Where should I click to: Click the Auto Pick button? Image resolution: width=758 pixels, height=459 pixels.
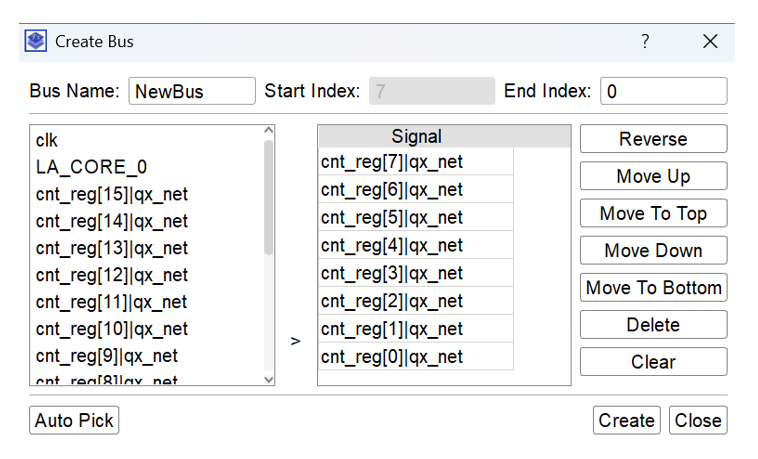coord(74,420)
